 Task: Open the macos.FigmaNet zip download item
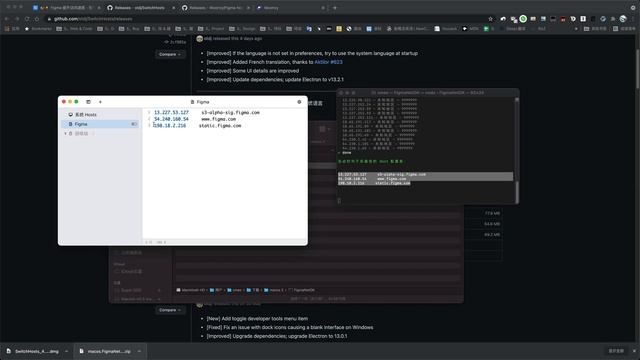click(x=106, y=351)
